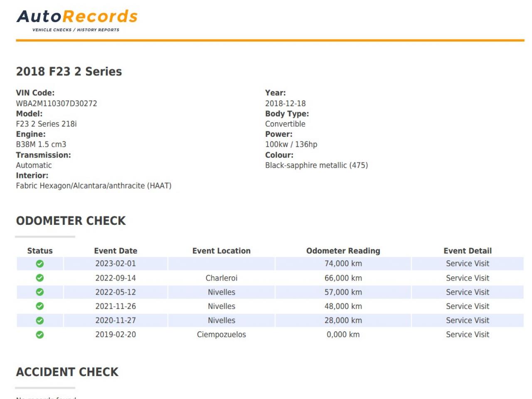Click the Event Date column header

tap(116, 251)
